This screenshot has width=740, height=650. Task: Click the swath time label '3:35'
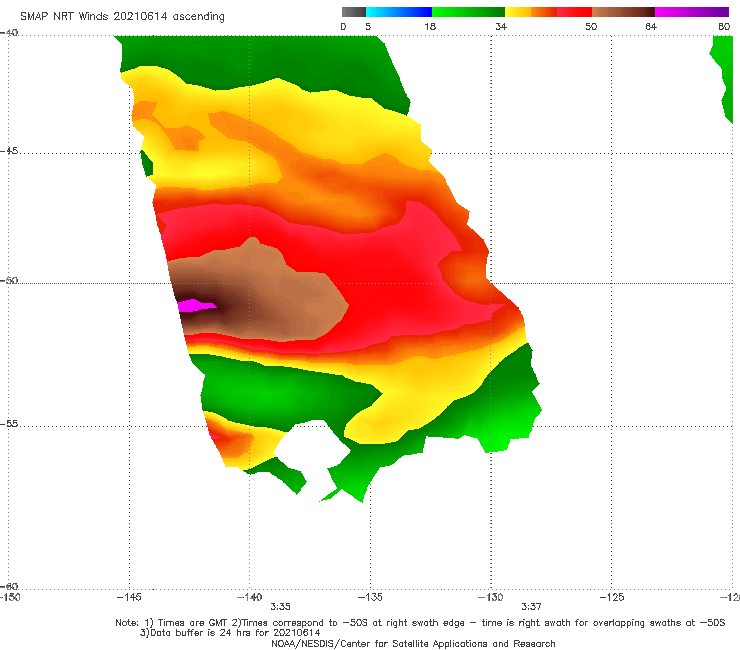(280, 607)
